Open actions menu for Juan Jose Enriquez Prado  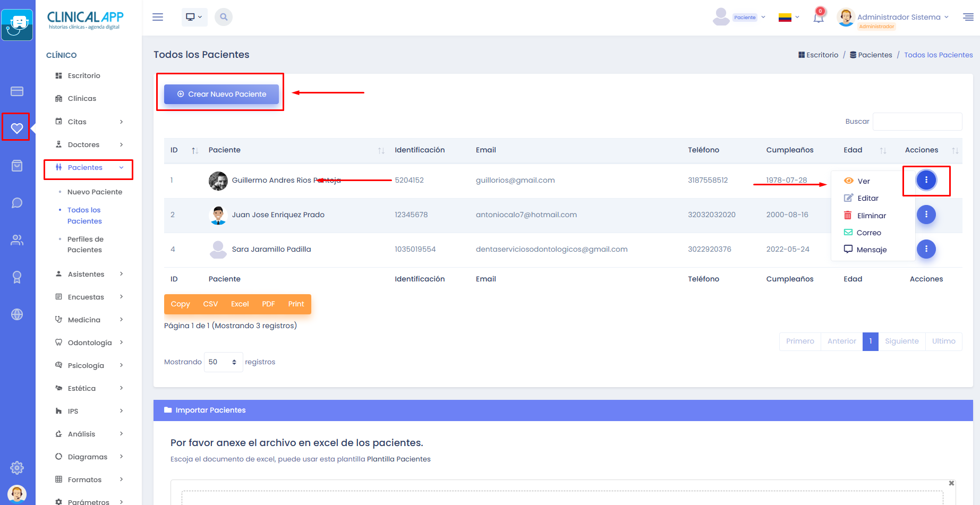tap(926, 215)
